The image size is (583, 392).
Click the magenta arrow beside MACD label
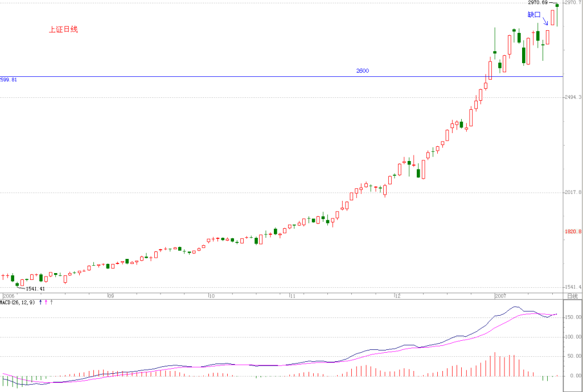coord(46,303)
